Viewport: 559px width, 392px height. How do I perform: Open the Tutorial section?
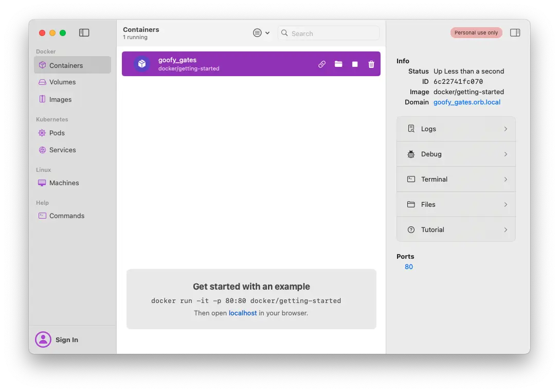456,229
